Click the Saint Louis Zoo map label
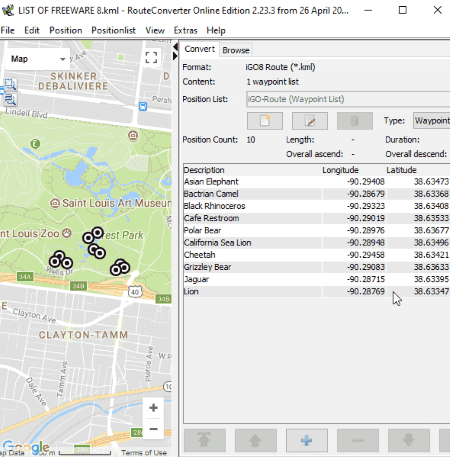The height and width of the screenshot is (457, 450). pyautogui.click(x=29, y=233)
